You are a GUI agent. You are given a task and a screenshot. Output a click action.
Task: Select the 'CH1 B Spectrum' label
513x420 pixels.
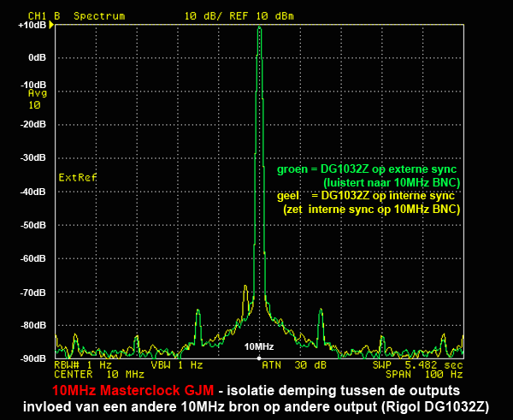tap(77, 16)
